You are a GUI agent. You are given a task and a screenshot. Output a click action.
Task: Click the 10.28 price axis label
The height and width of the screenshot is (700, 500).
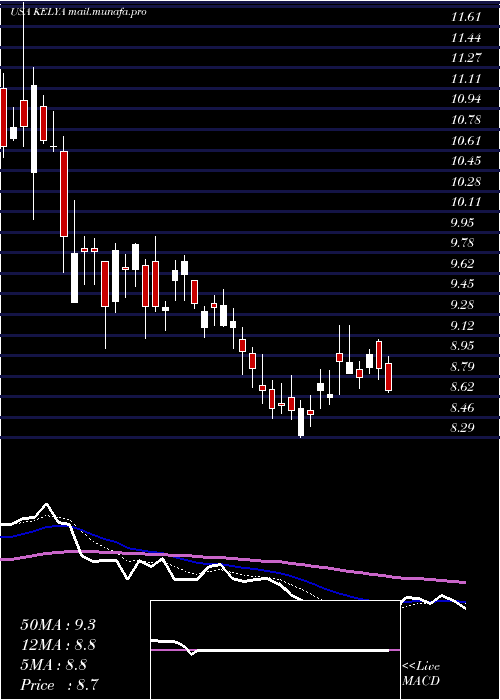pos(466,182)
